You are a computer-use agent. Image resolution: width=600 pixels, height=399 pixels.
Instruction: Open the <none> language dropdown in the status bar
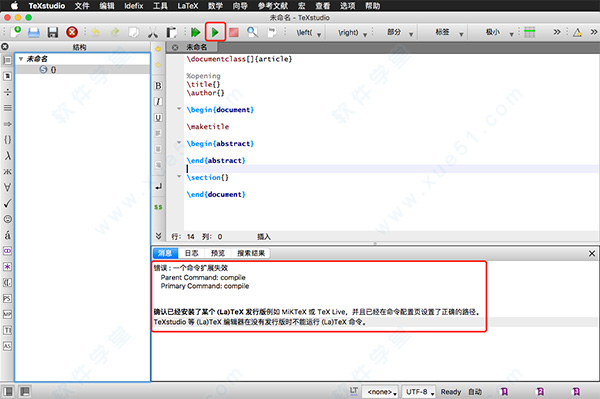click(x=381, y=392)
